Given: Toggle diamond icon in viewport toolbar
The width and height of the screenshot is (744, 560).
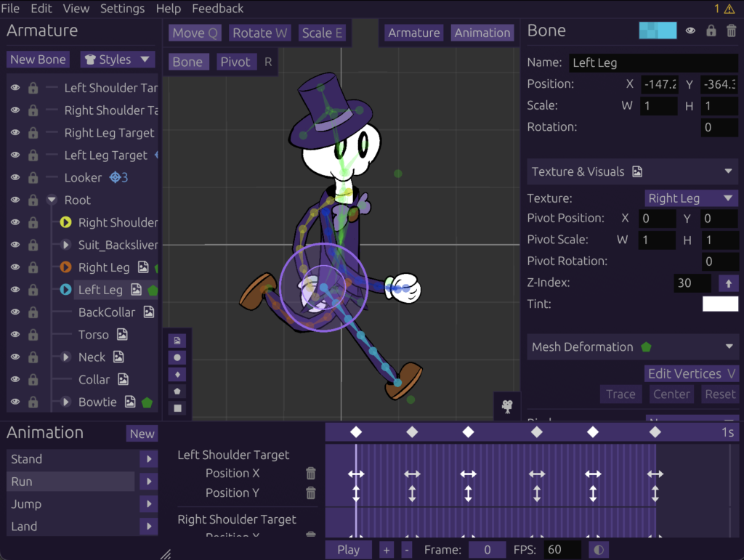Looking at the screenshot, I should tap(177, 375).
